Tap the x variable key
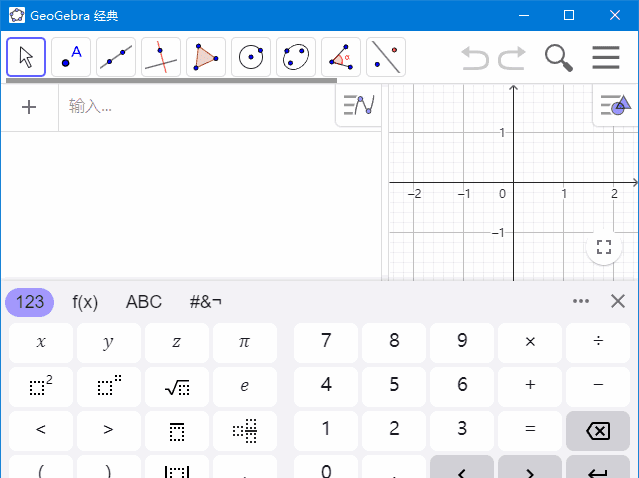639x478 pixels. coord(41,343)
